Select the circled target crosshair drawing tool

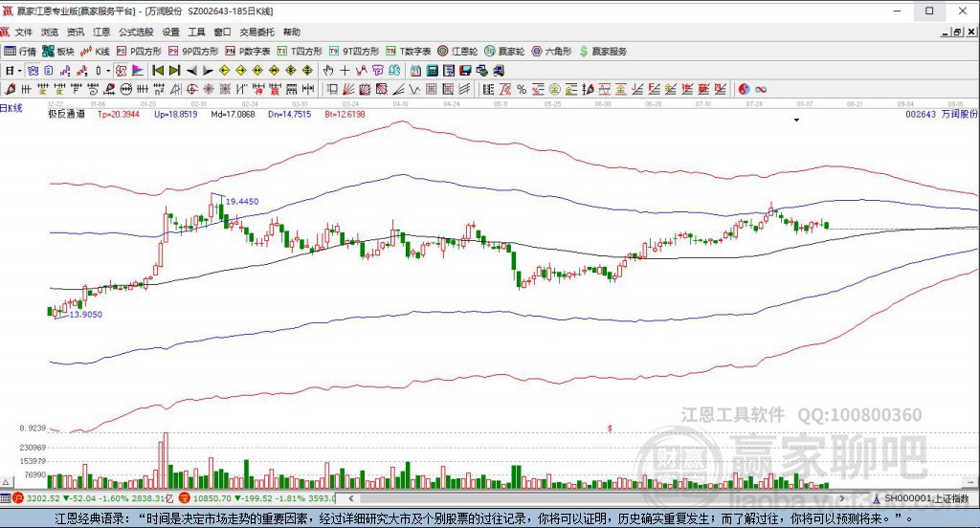click(191, 89)
